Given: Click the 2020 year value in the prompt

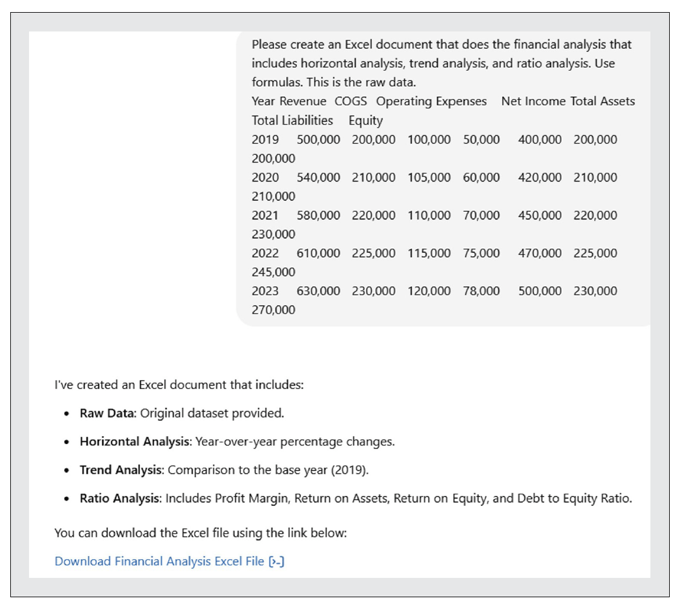Looking at the screenshot, I should click(x=265, y=178).
